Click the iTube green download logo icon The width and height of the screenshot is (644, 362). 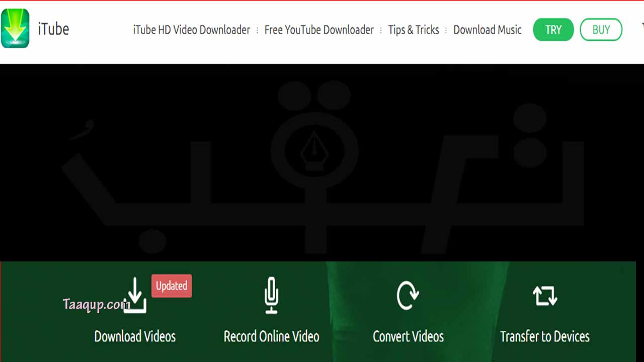click(x=15, y=29)
